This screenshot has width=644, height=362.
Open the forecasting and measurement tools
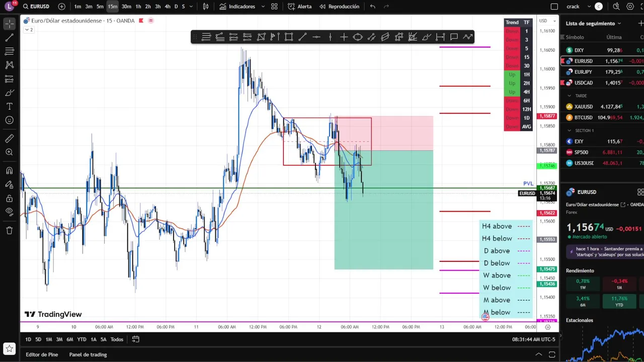coord(9,79)
